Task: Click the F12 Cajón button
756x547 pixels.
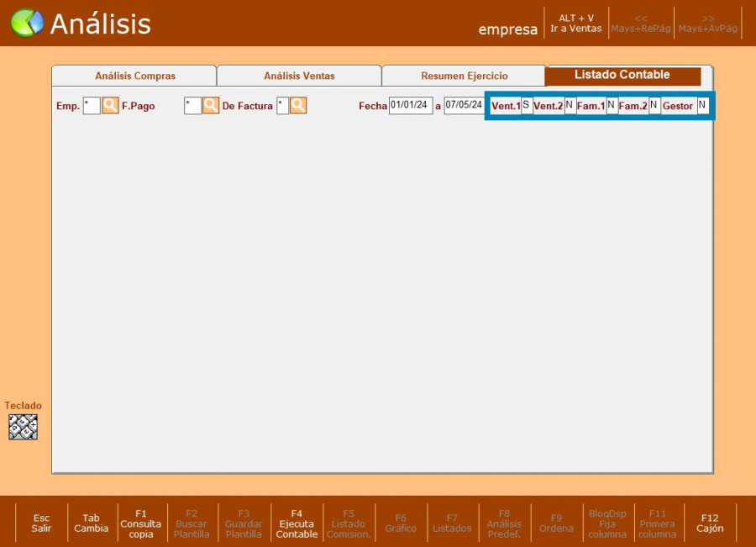Action: click(x=710, y=523)
